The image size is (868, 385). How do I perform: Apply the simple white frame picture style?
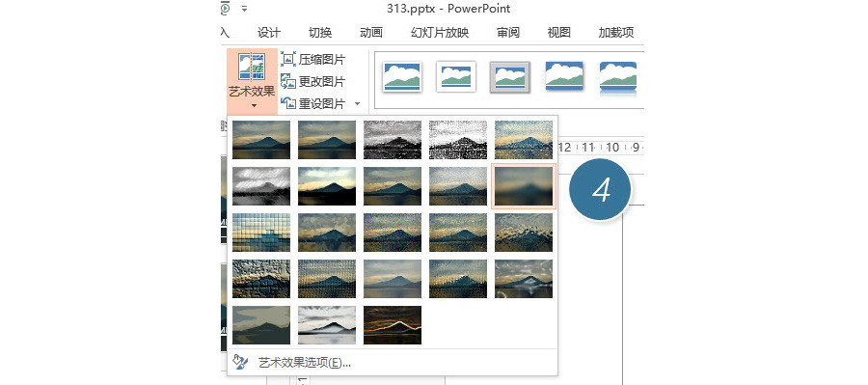click(x=402, y=76)
